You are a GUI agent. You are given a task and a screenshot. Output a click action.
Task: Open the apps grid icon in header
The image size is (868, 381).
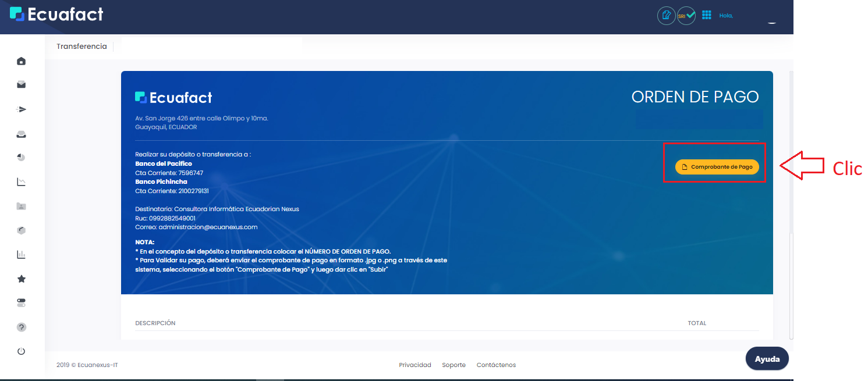[x=707, y=15]
